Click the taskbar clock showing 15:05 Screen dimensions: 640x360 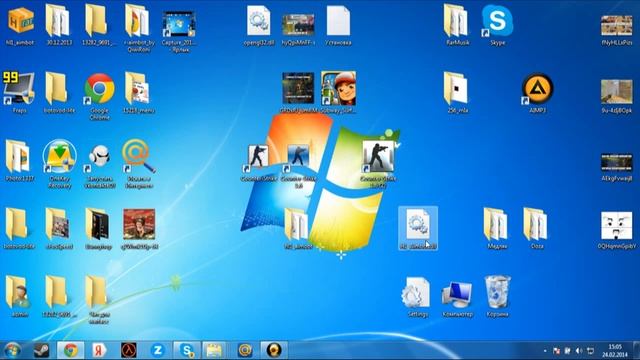point(615,351)
